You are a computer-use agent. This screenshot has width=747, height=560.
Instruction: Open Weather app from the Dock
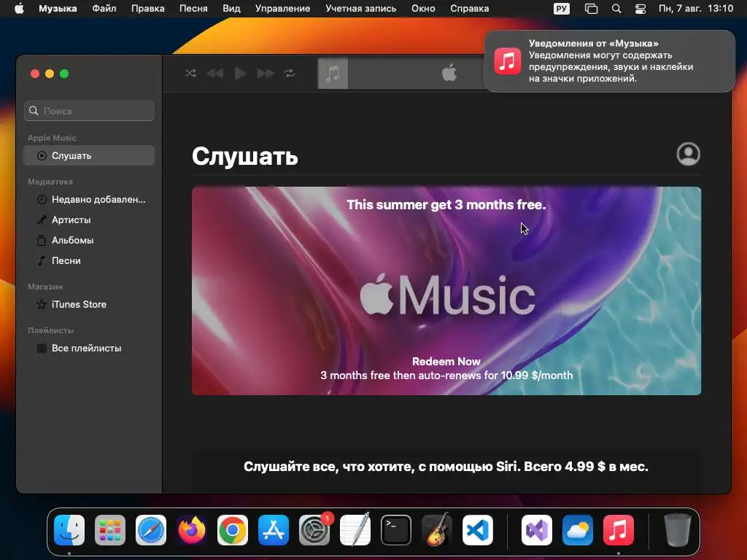(578, 530)
